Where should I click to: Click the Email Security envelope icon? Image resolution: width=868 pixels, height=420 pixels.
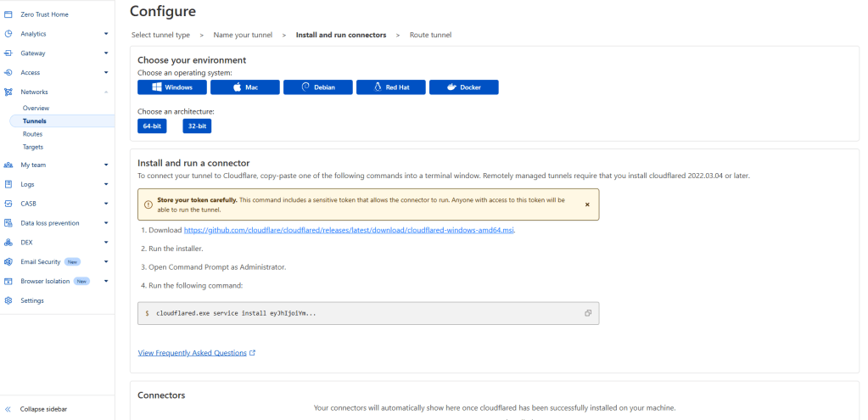pos(8,261)
